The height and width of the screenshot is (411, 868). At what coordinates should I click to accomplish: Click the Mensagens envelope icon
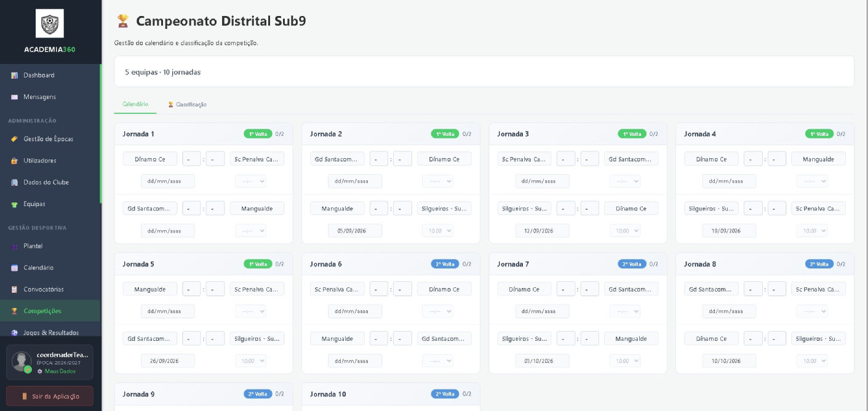pos(14,97)
